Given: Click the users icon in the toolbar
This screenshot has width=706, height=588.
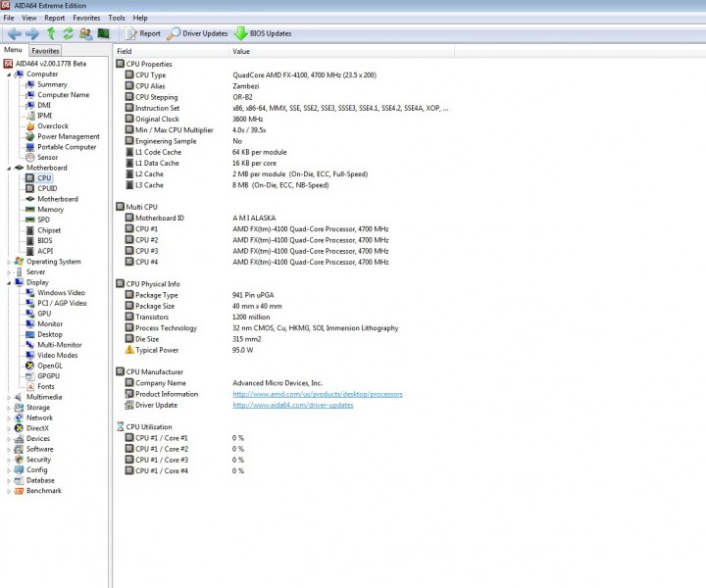Looking at the screenshot, I should point(85,33).
